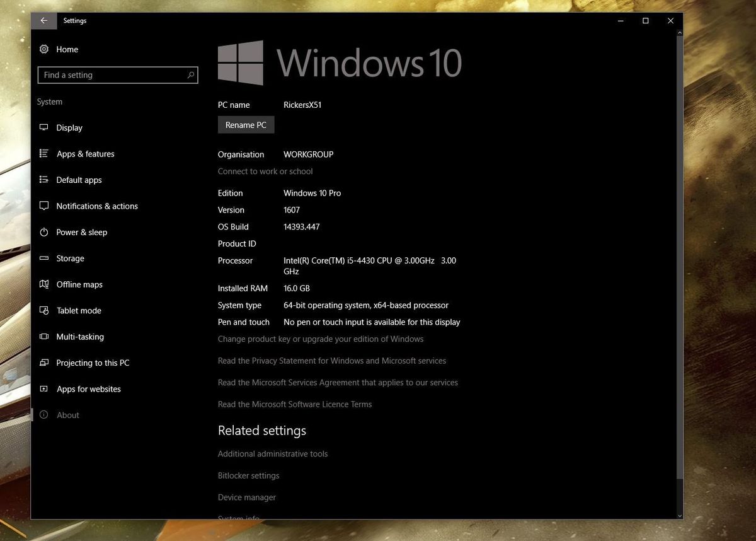Image resolution: width=756 pixels, height=541 pixels.
Task: Open Power & sleep settings
Action: tap(81, 232)
